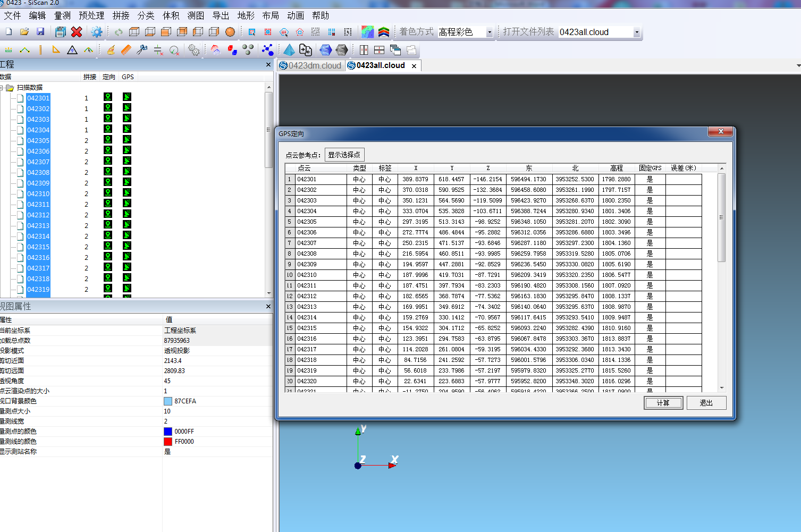Image resolution: width=801 pixels, height=532 pixels.
Task: Click the broom cleanup tool icon
Action: [111, 50]
